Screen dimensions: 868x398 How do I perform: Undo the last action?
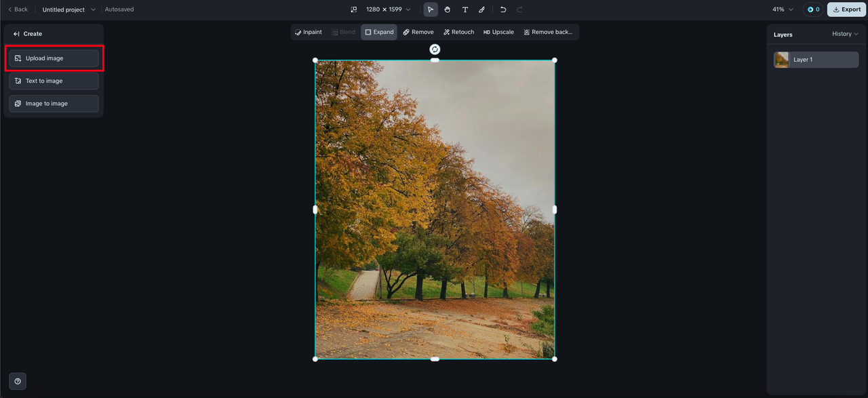503,9
